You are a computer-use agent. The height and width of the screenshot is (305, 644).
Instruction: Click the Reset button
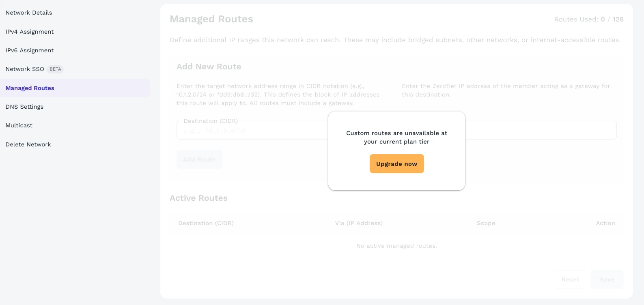pos(570,279)
